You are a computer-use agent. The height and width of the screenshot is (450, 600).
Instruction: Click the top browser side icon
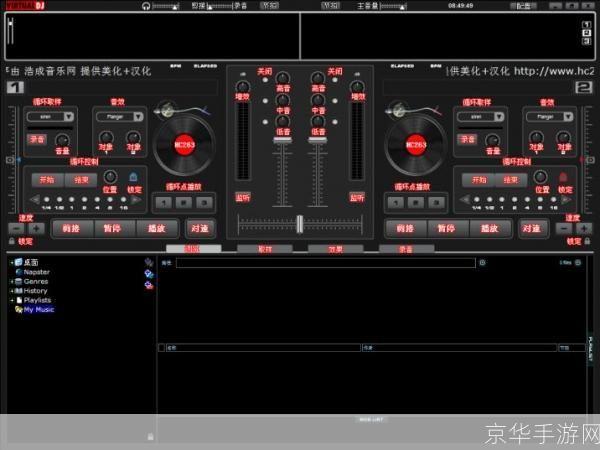pyautogui.click(x=149, y=262)
